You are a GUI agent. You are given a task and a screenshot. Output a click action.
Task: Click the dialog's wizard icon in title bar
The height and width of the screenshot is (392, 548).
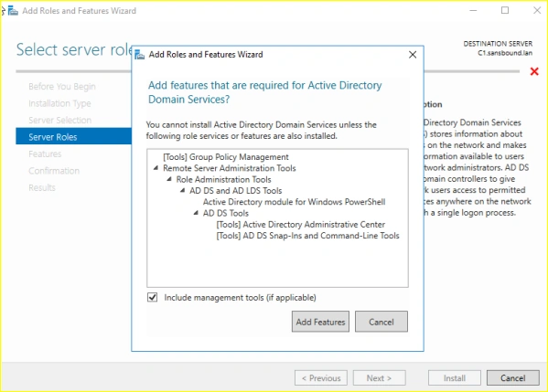tap(139, 55)
